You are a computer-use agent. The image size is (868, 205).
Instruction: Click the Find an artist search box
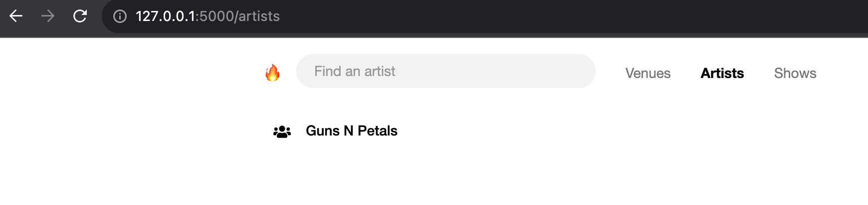[x=445, y=71]
